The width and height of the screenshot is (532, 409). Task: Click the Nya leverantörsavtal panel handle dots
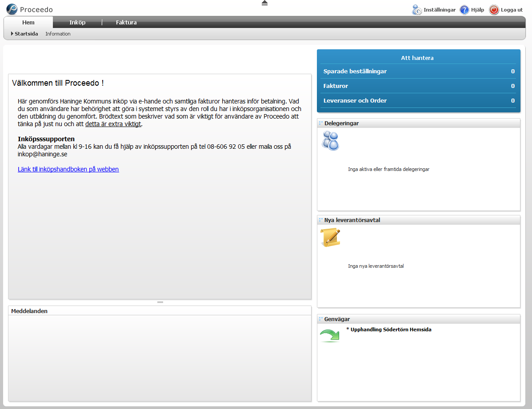click(x=320, y=220)
